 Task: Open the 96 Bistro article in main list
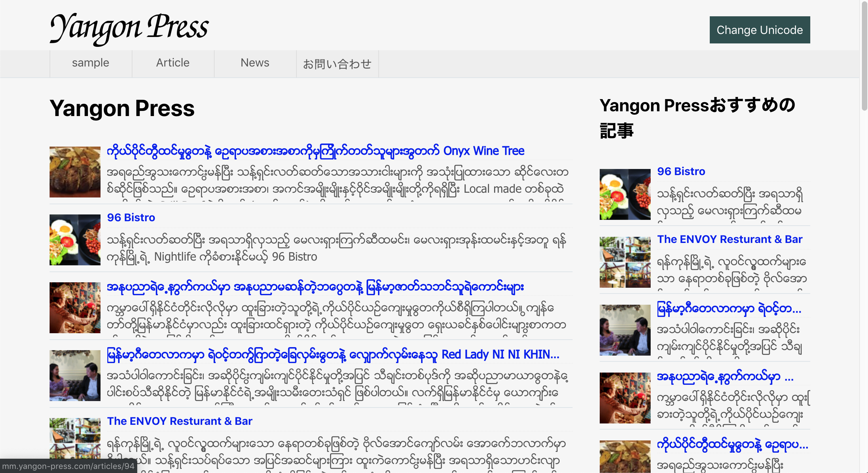click(x=131, y=217)
